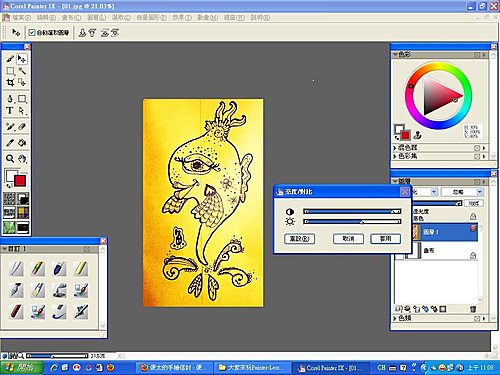Select the Grabber hand tool
The width and height of the screenshot is (500, 375).
click(x=22, y=159)
